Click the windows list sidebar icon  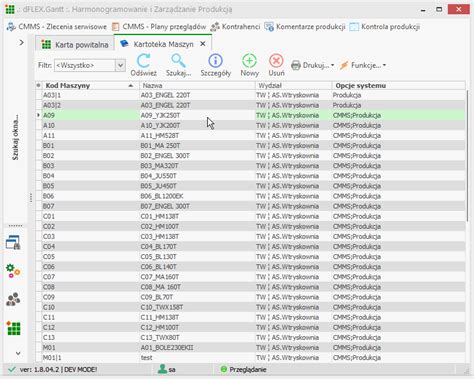click(13, 243)
